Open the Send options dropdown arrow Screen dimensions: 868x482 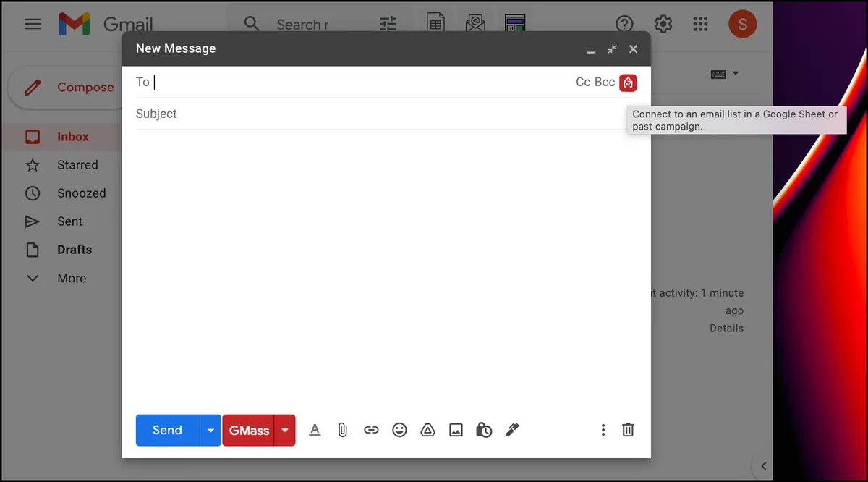pyautogui.click(x=210, y=430)
